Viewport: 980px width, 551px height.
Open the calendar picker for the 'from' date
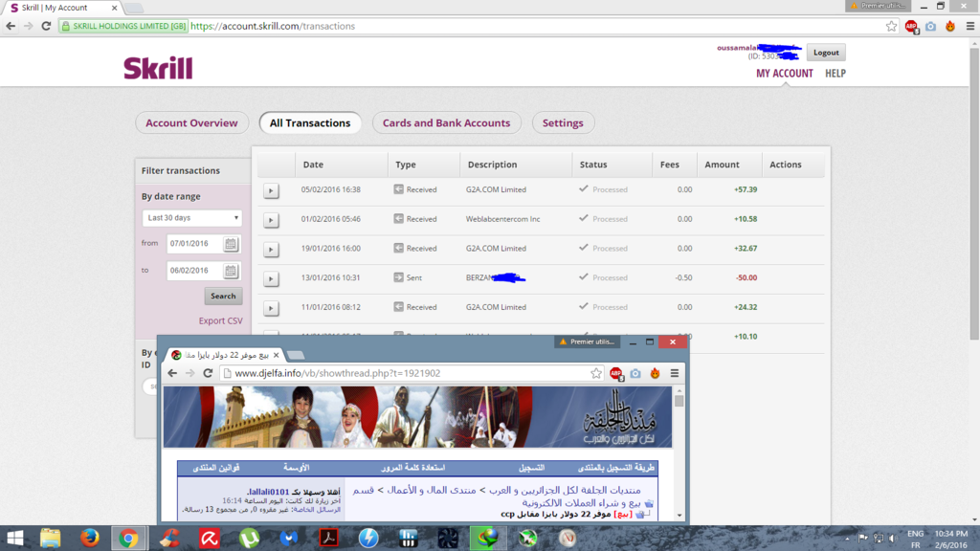tap(231, 244)
